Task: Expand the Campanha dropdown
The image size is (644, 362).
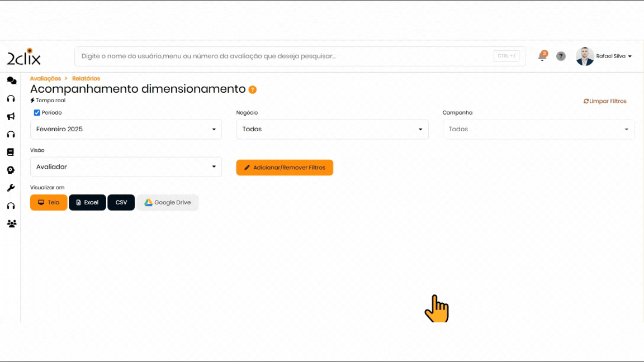Action: click(538, 129)
